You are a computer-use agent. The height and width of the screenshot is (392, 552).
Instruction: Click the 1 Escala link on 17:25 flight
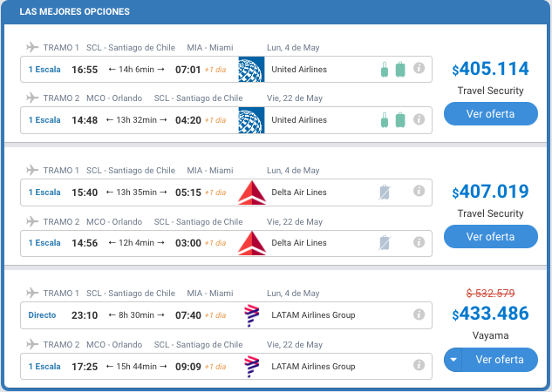[44, 367]
